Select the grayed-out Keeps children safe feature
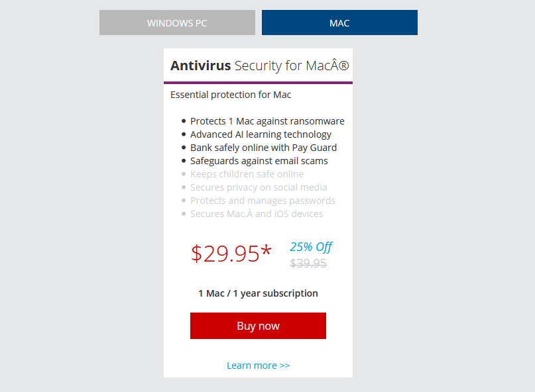The width and height of the screenshot is (535, 392). [247, 174]
